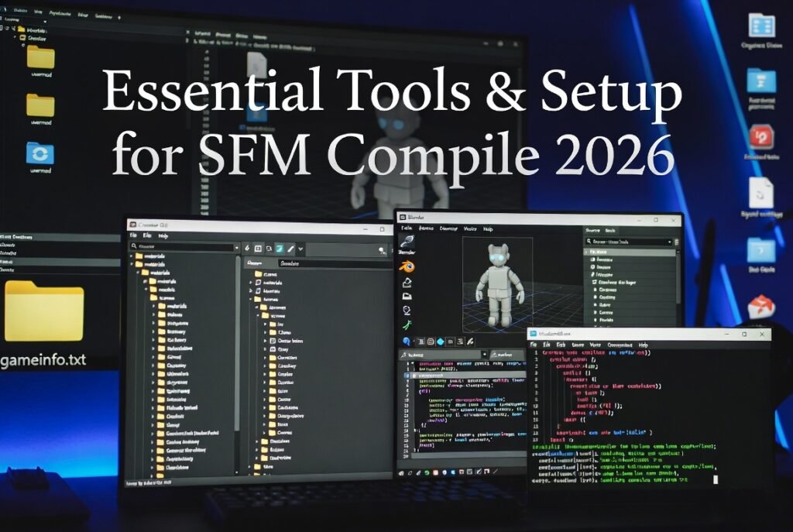Open the red rounded desktop shortcut icon
The width and height of the screenshot is (793, 532).
click(x=761, y=136)
